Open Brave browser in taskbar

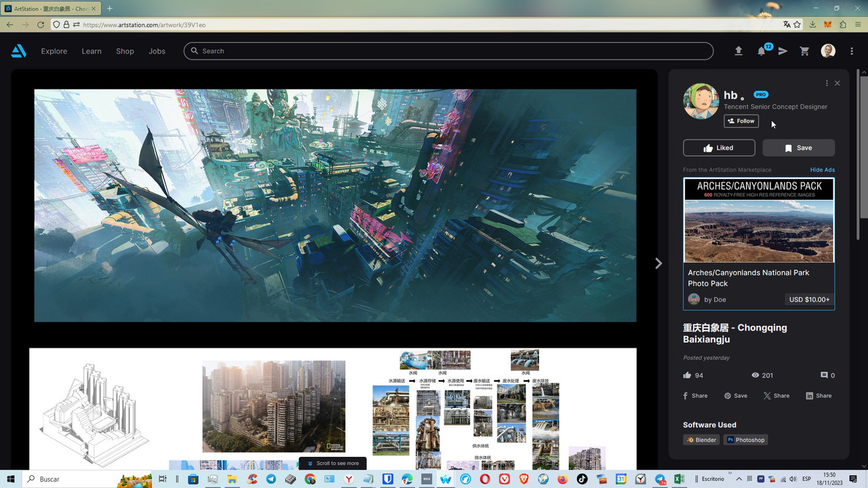point(524,479)
